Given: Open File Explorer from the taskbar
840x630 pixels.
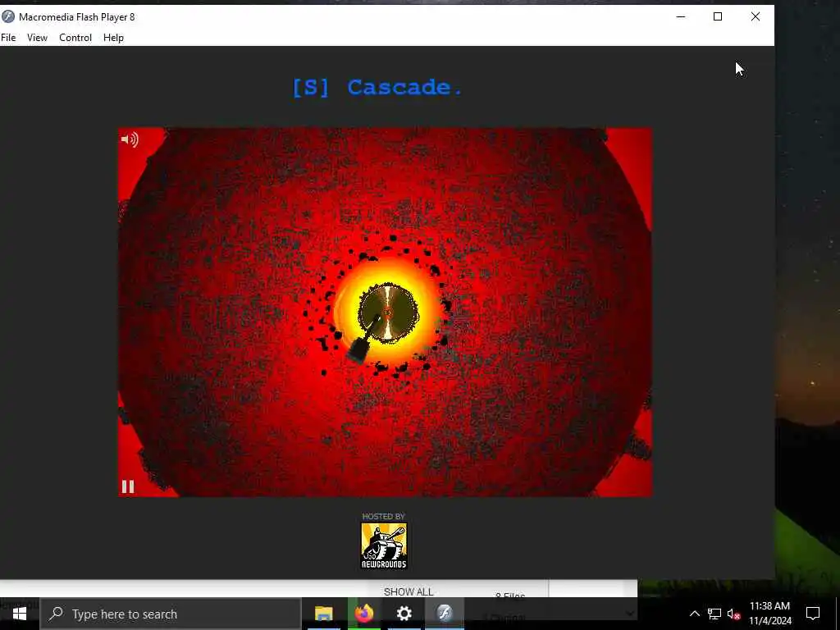Looking at the screenshot, I should pos(323,614).
